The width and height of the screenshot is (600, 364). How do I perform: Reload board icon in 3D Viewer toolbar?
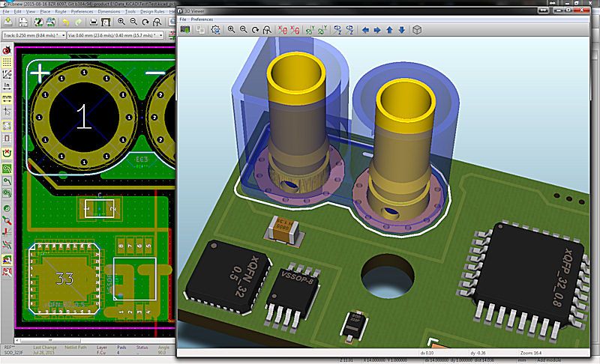(x=185, y=30)
